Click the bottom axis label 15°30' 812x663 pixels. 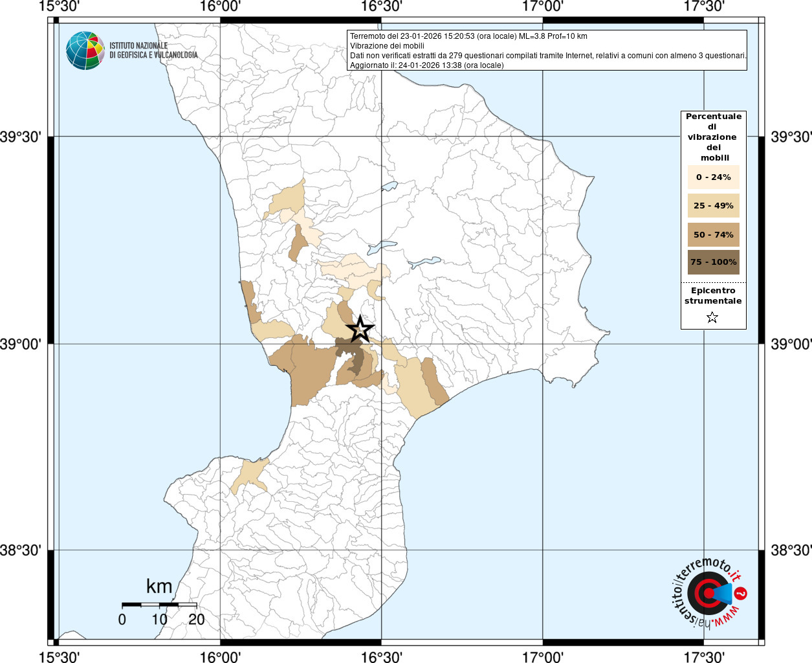coord(59,657)
